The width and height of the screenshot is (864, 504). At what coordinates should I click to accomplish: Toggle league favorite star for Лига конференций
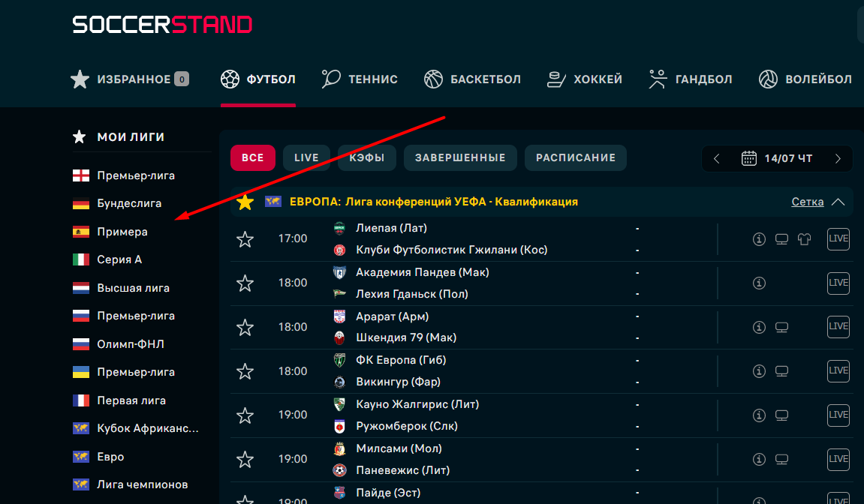coord(245,202)
